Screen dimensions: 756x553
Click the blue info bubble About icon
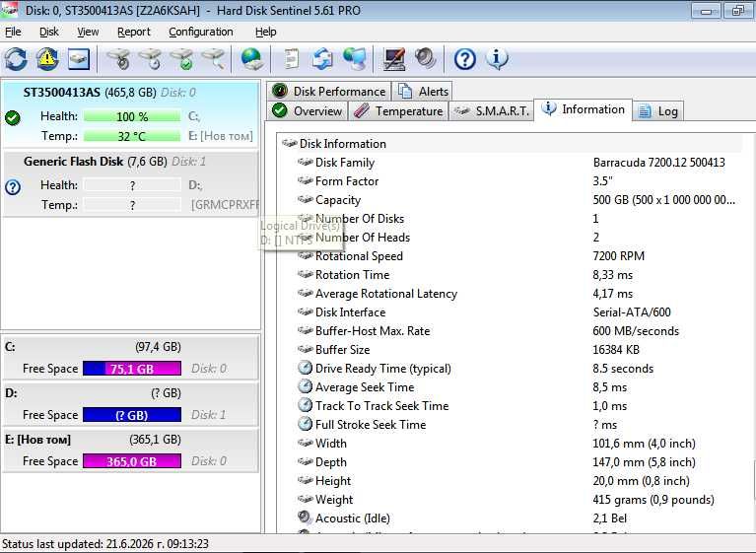click(x=497, y=59)
